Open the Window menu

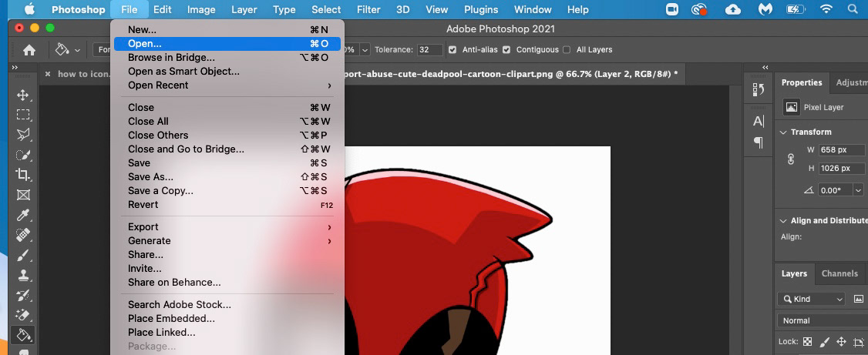click(533, 9)
